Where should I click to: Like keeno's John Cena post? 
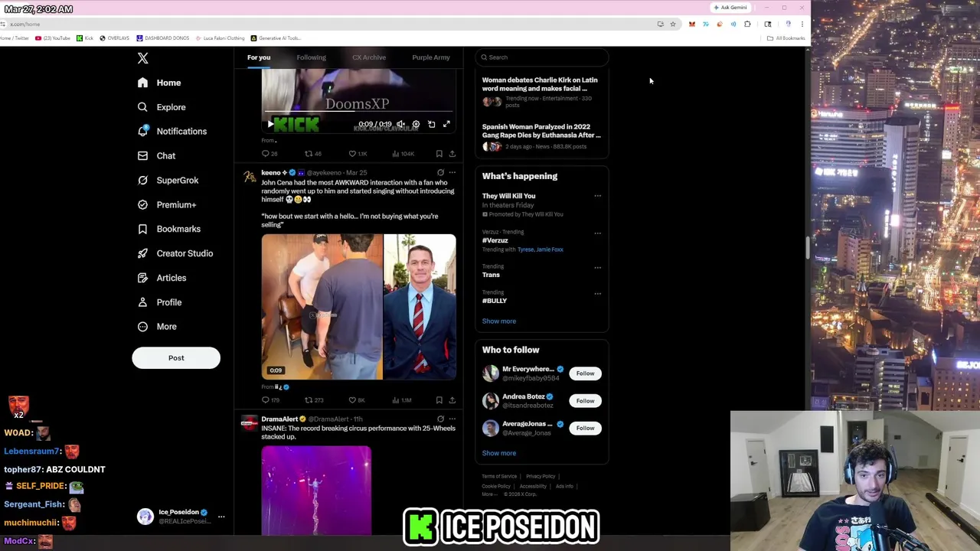[x=357, y=400]
